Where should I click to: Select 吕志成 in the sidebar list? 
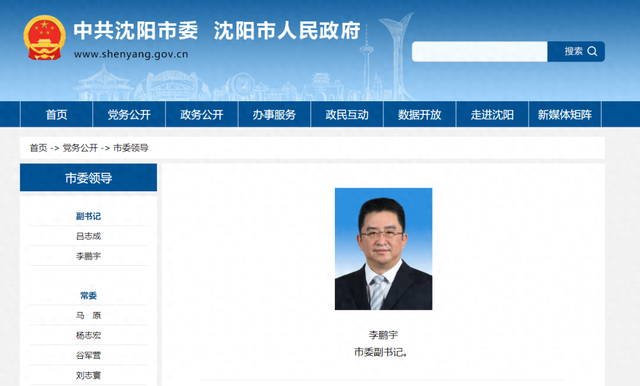tap(88, 236)
